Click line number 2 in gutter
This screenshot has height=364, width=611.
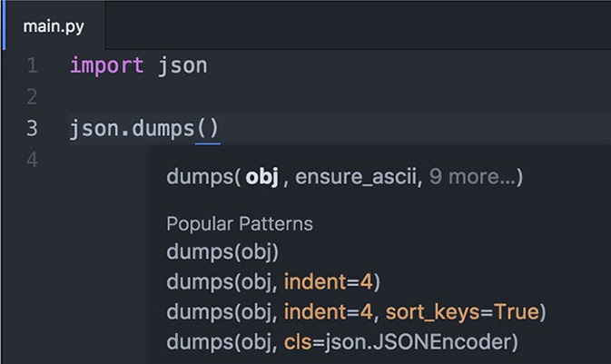(x=33, y=97)
